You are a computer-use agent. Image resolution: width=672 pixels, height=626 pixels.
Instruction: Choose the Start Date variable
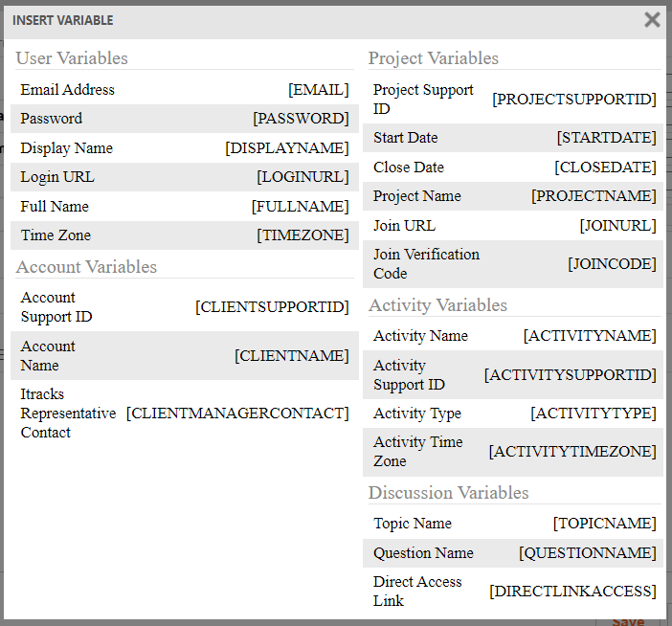[513, 138]
